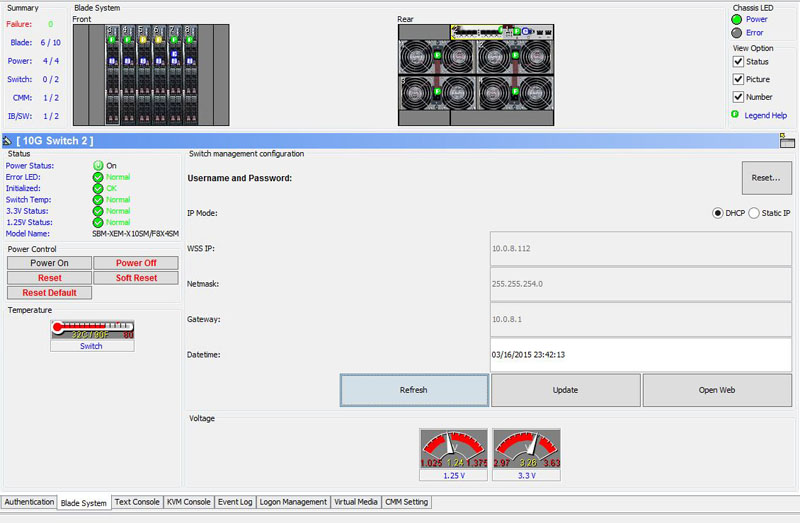Click the panel icon right of title bar

coord(787,141)
